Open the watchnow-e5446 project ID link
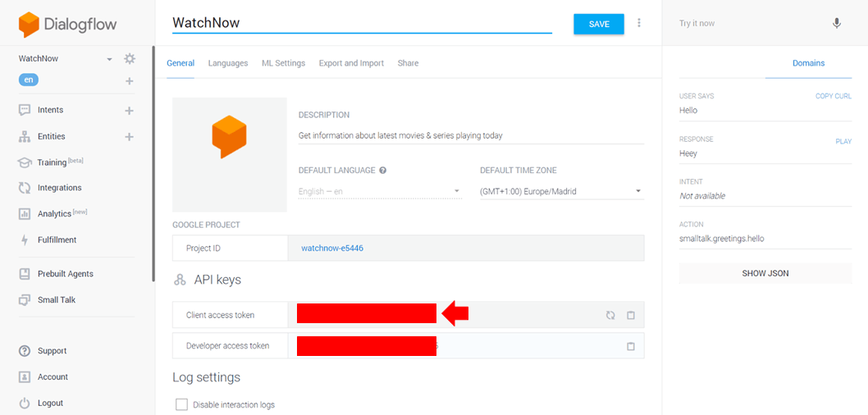The height and width of the screenshot is (415, 868). 332,248
